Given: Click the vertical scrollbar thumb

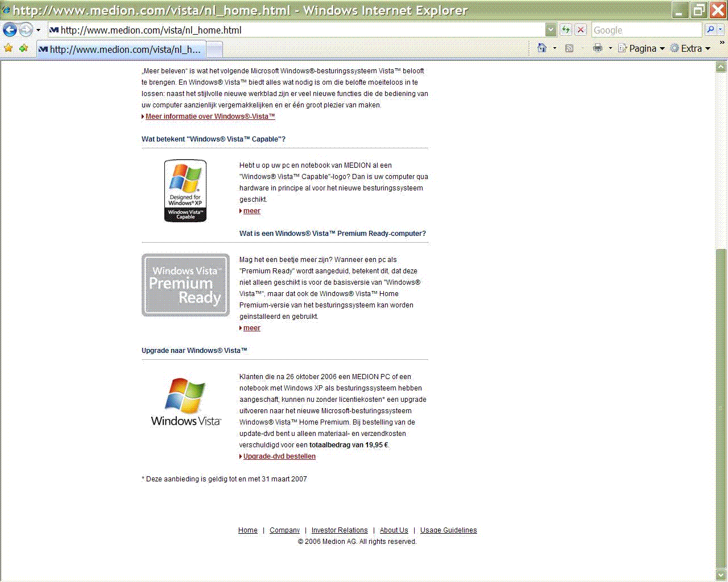Looking at the screenshot, I should tap(721, 408).
